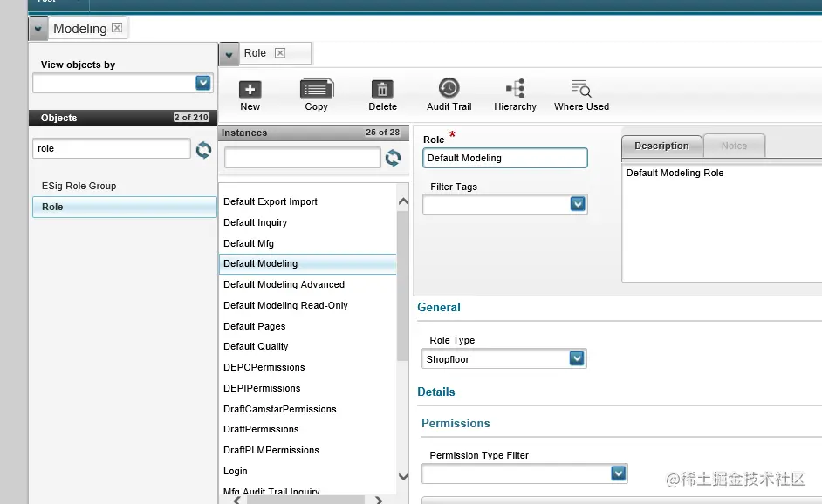Select DraftPLMPermissions instance

pyautogui.click(x=271, y=450)
